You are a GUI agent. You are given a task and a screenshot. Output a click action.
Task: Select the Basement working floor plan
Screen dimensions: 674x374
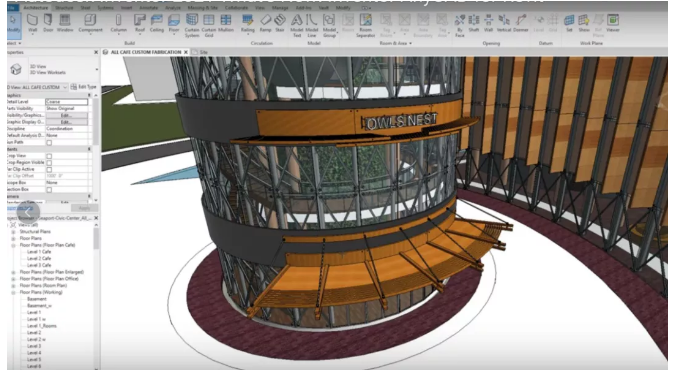pyautogui.click(x=37, y=299)
